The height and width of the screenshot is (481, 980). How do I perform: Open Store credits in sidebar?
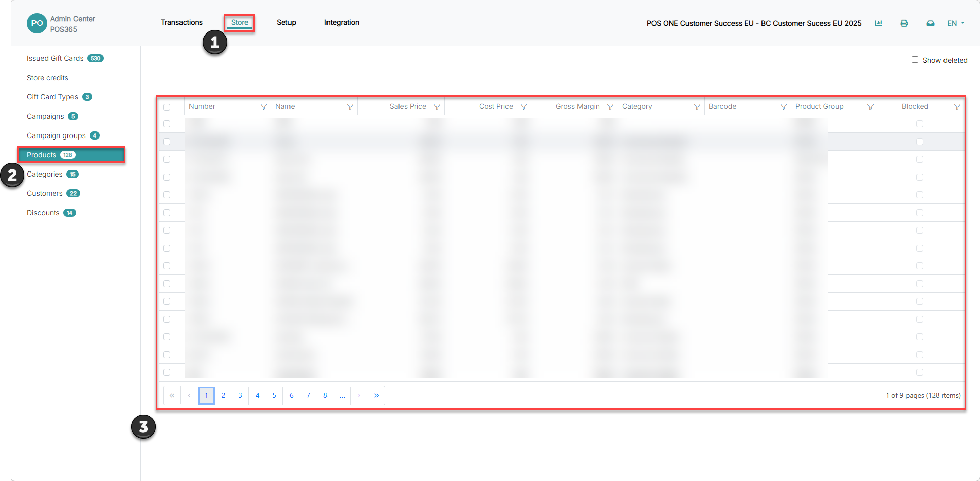pos(47,78)
